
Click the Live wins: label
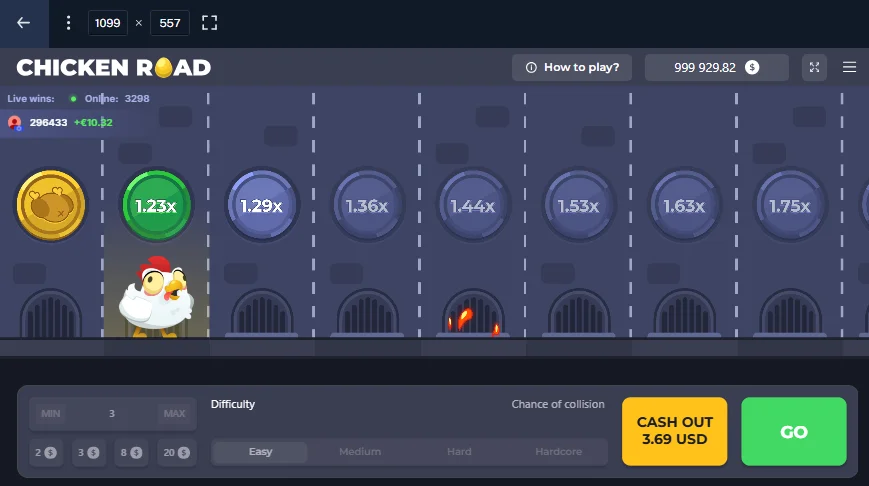(x=31, y=99)
